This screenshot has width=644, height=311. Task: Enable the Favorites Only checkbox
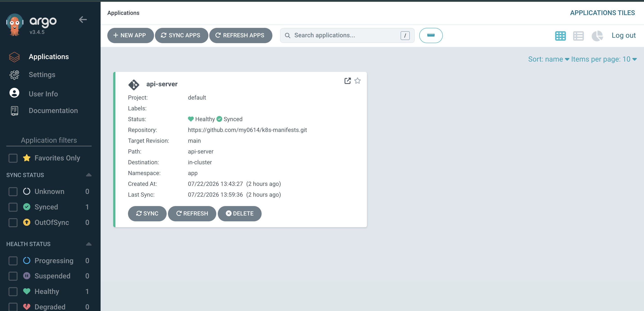click(13, 158)
